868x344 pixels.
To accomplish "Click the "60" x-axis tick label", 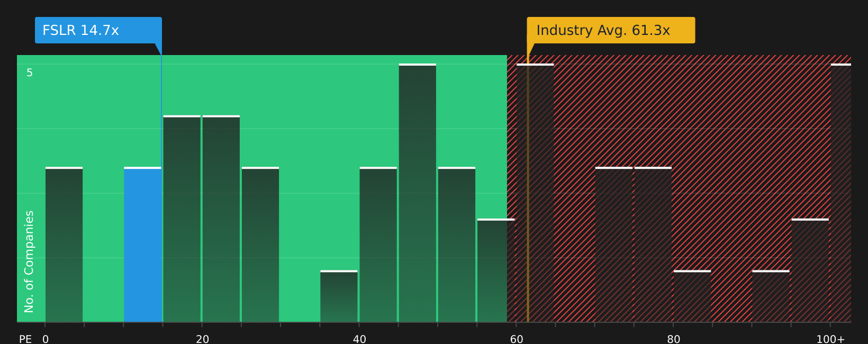I will pyautogui.click(x=517, y=339).
